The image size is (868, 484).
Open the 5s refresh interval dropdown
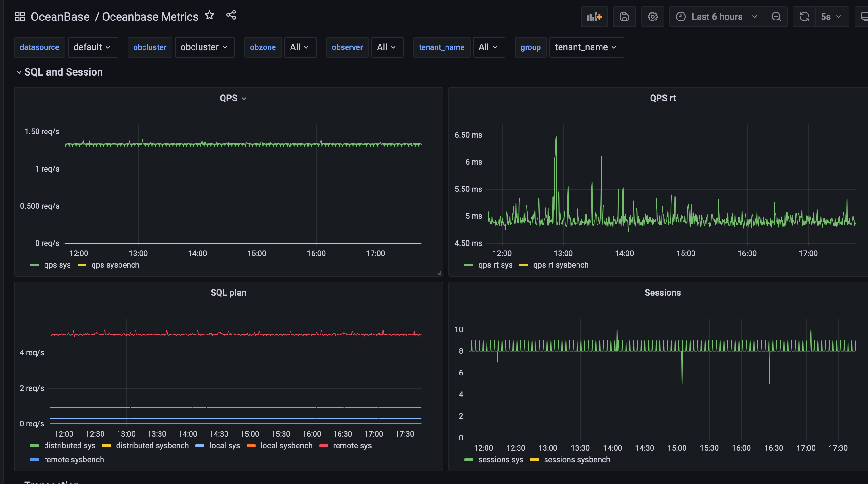831,17
